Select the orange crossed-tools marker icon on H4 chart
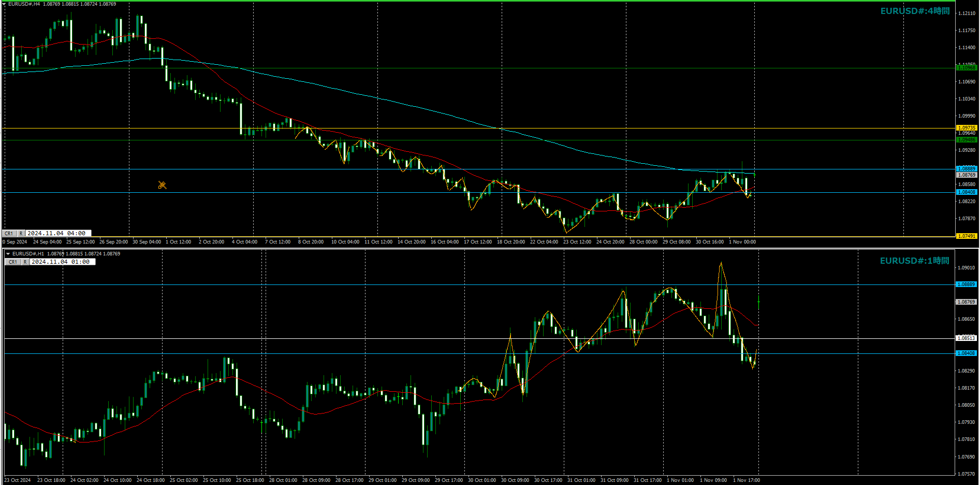 click(x=162, y=185)
